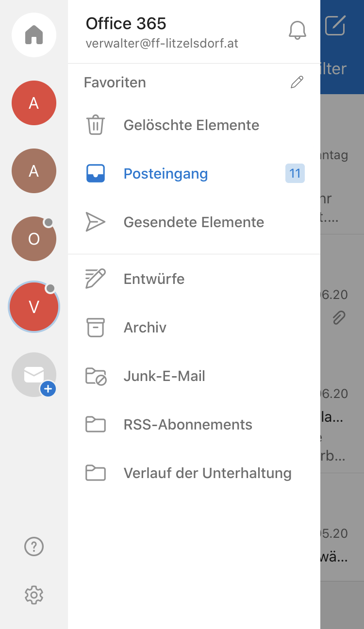The width and height of the screenshot is (364, 629).
Task: Tap the unread count badge 11
Action: click(x=295, y=173)
